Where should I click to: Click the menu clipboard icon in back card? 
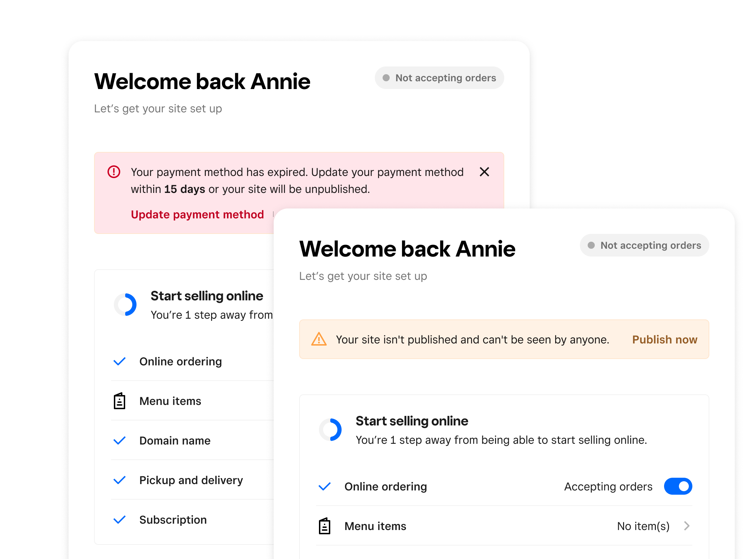pyautogui.click(x=120, y=401)
